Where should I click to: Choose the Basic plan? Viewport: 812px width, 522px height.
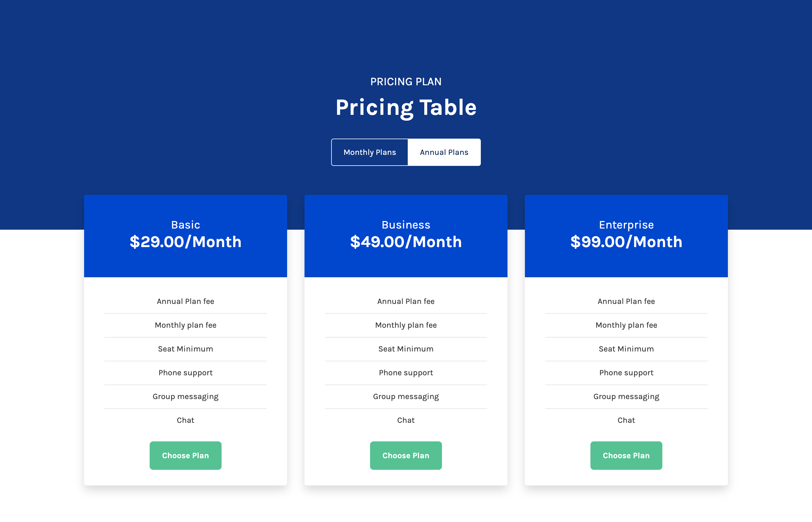pyautogui.click(x=185, y=455)
